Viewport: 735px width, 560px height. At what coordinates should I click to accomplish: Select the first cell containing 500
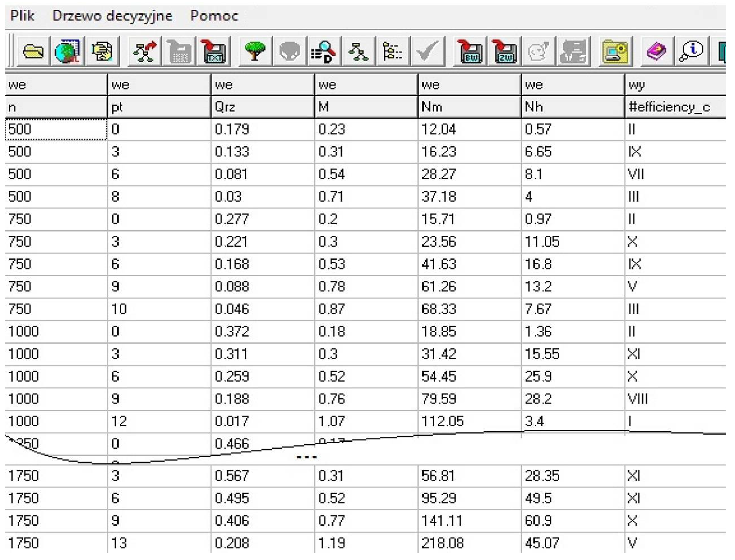pyautogui.click(x=56, y=129)
